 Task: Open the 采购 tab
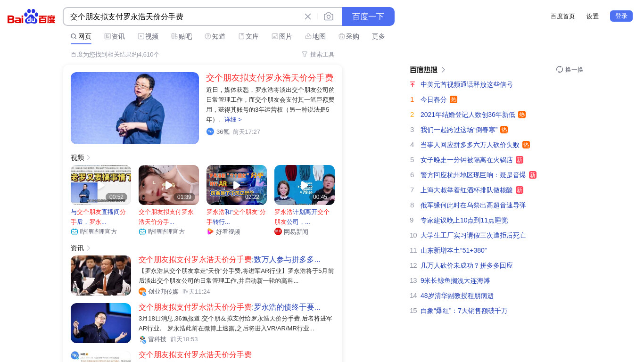[x=349, y=36]
